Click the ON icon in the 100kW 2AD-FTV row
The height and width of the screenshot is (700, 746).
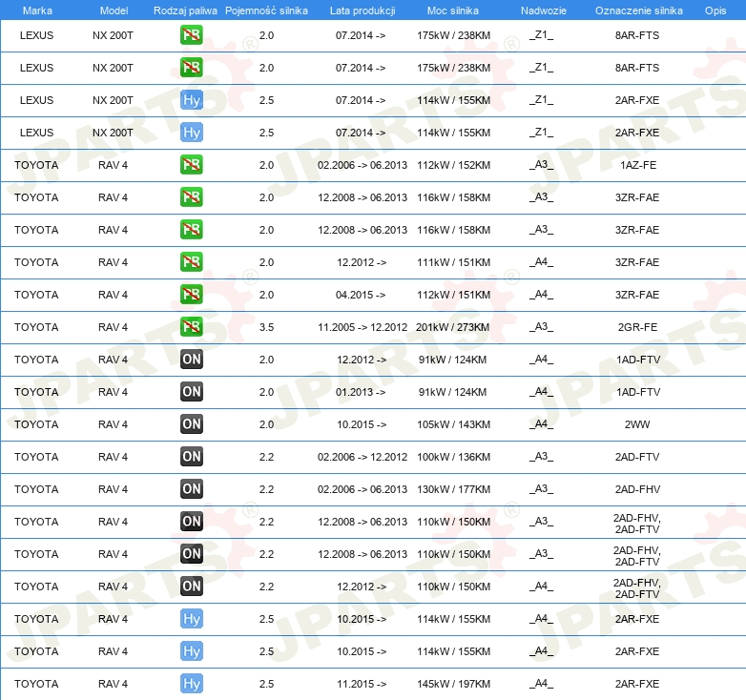[192, 457]
